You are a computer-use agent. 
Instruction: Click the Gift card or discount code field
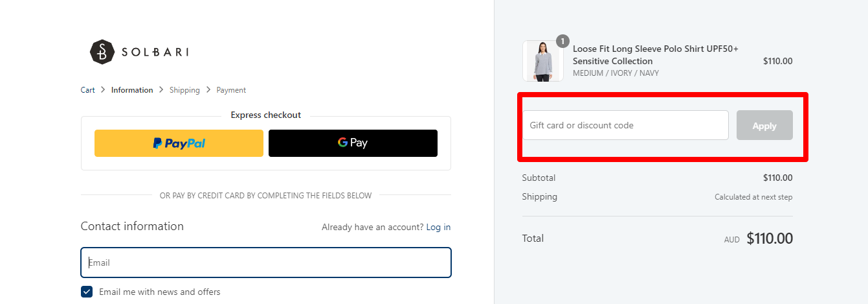(x=625, y=125)
